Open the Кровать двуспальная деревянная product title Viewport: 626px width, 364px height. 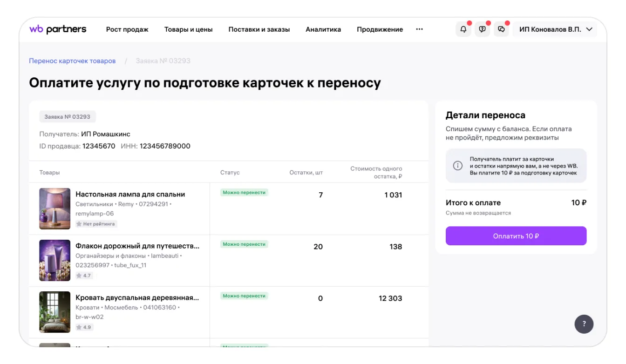click(x=137, y=298)
